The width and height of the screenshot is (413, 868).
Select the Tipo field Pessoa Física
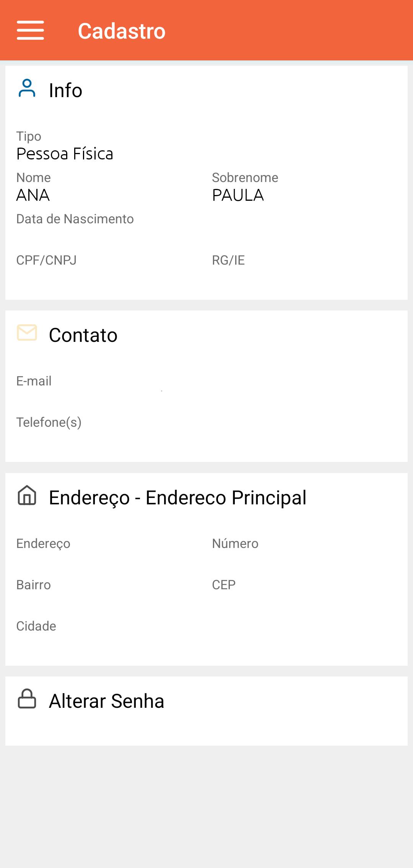[65, 154]
